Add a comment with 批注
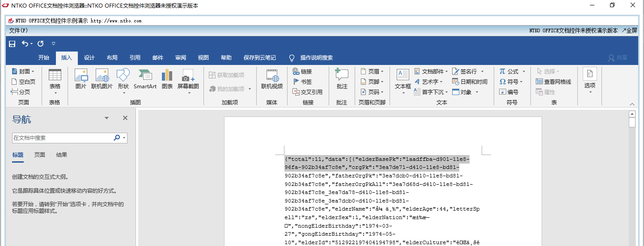This screenshot has height=246, width=644. click(x=342, y=80)
